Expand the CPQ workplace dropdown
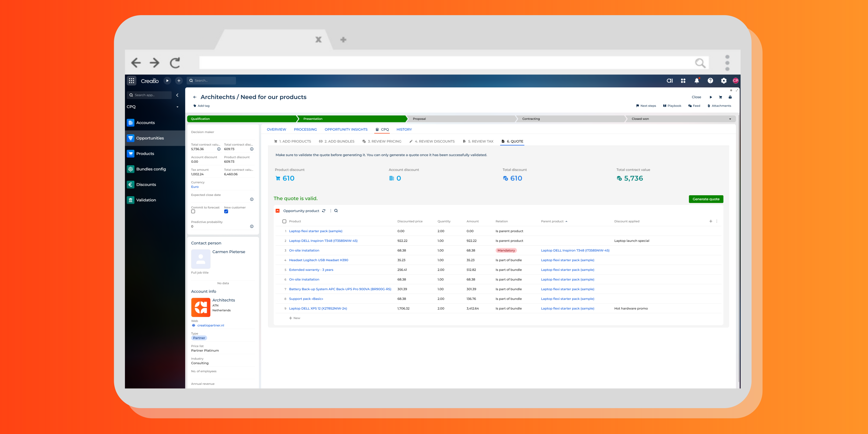Screen dimensions: 868x434 click(177, 107)
